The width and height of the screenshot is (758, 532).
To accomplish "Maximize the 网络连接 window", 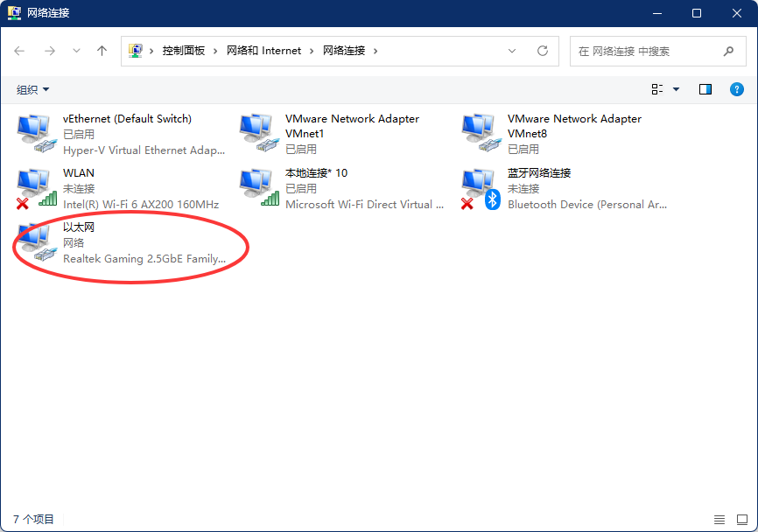I will coord(697,13).
